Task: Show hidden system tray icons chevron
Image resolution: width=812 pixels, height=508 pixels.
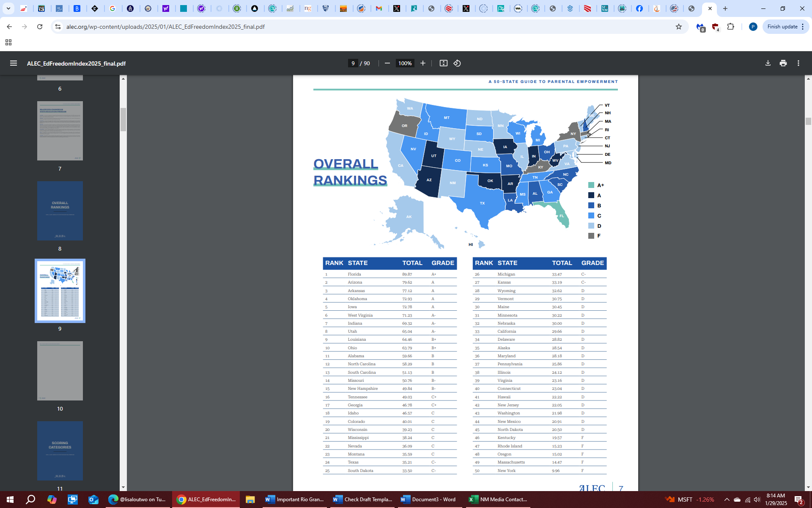Action: pos(727,500)
